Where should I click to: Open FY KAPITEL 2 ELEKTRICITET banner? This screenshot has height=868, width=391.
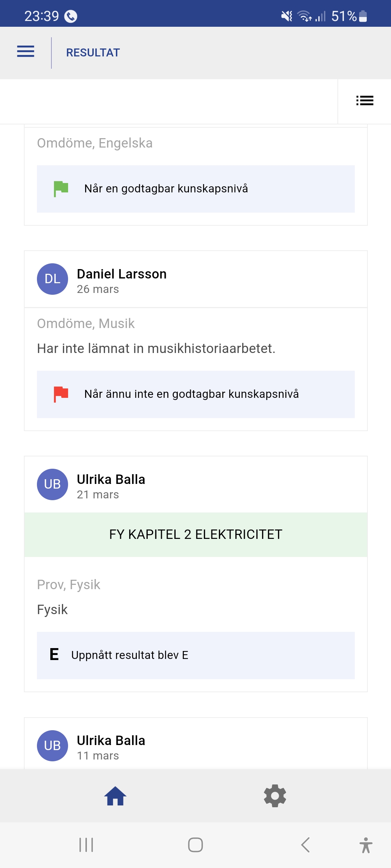click(195, 535)
